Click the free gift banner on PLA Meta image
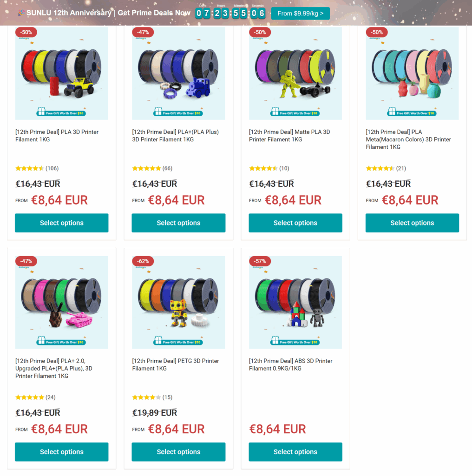 click(x=412, y=112)
